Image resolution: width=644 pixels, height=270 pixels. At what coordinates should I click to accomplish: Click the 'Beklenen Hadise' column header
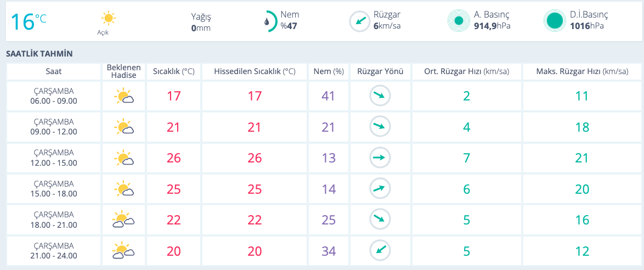(x=123, y=72)
